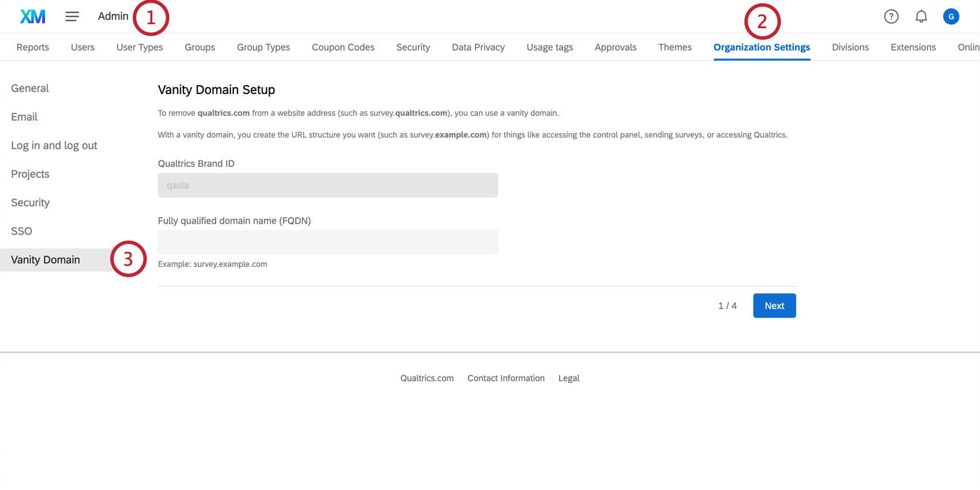Click the Qualtrics Brand ID field
980x490 pixels.
(327, 186)
